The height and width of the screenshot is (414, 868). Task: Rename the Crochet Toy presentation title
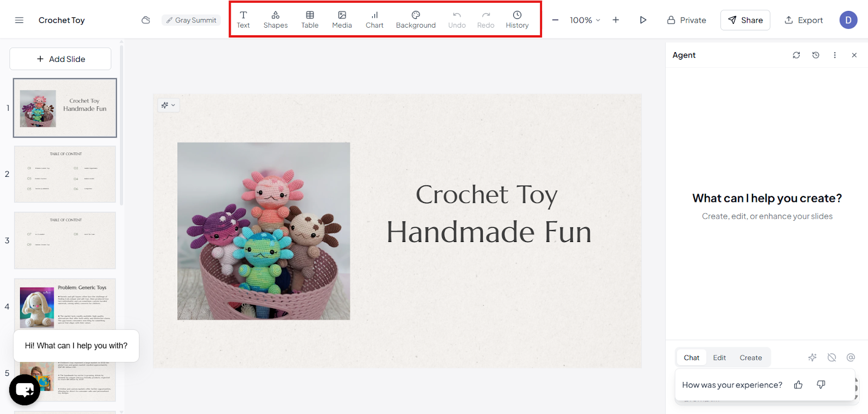[62, 20]
